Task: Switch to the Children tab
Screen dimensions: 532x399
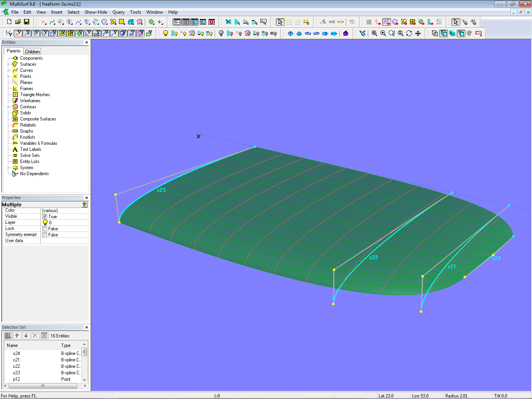Action: pyautogui.click(x=32, y=52)
